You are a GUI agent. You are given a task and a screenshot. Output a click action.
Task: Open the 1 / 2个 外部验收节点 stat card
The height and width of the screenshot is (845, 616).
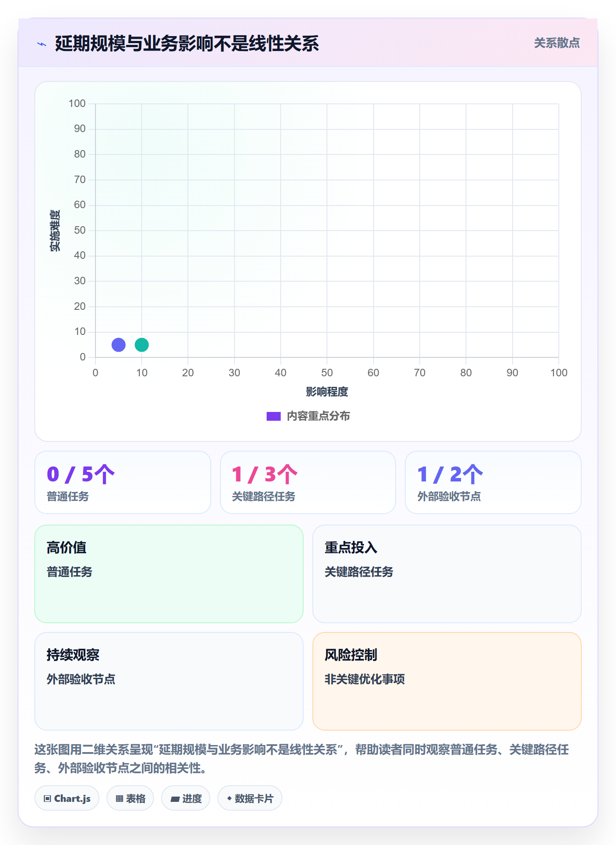click(x=493, y=482)
